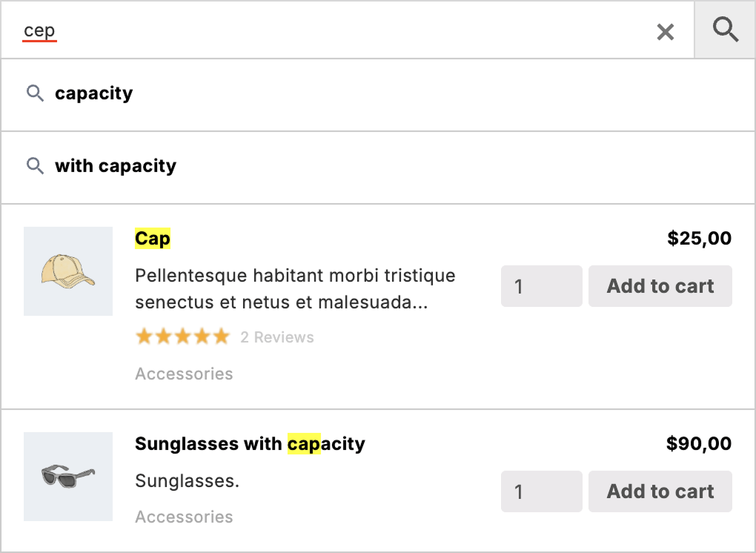Click magnifier icon beside 'with capacity'
The image size is (756, 553).
click(35, 166)
